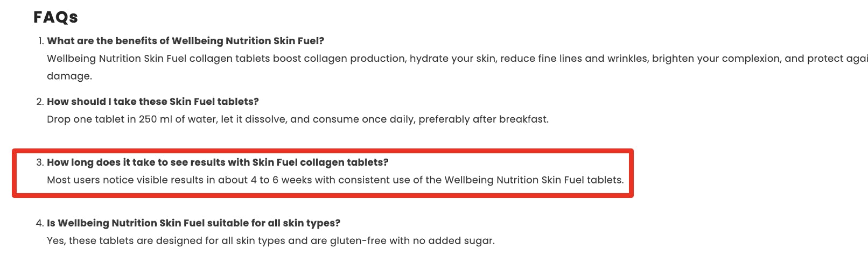Open the question about Skin Fuel benefits
868x270 pixels.
coord(185,41)
